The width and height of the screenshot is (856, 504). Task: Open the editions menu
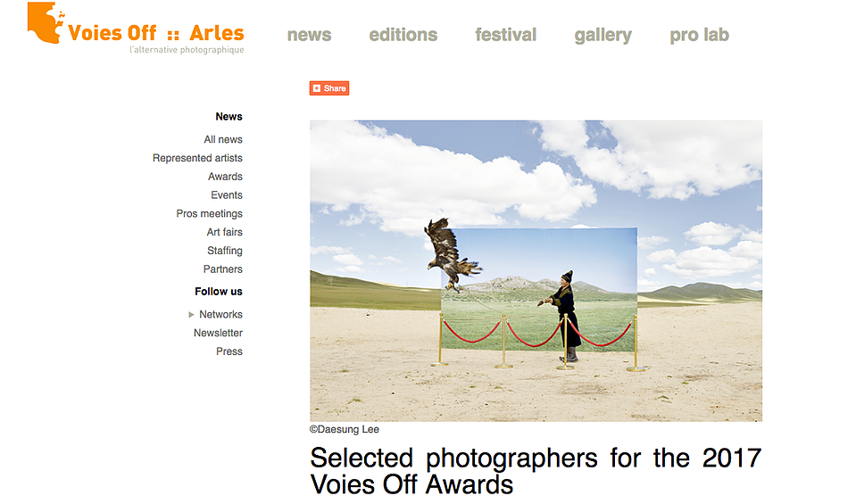pos(403,35)
